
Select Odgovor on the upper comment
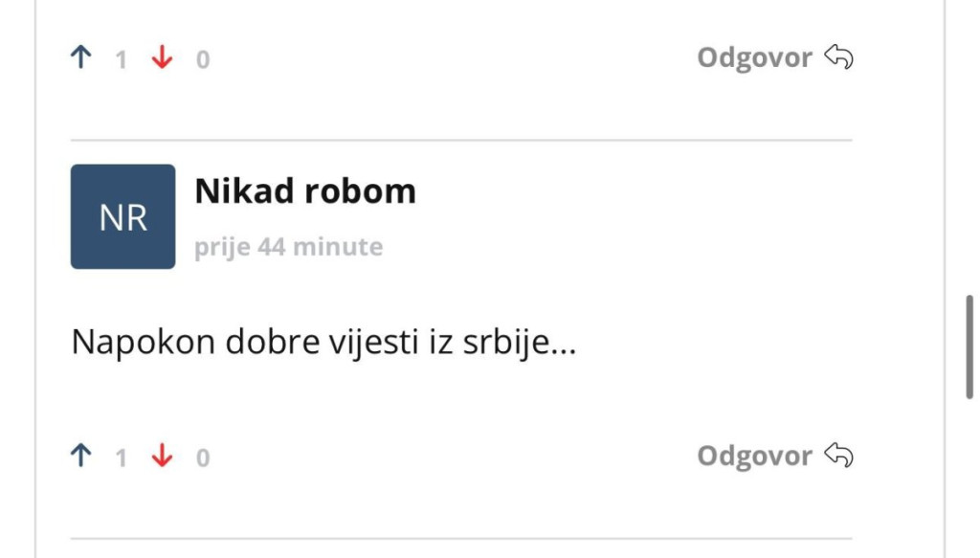754,57
